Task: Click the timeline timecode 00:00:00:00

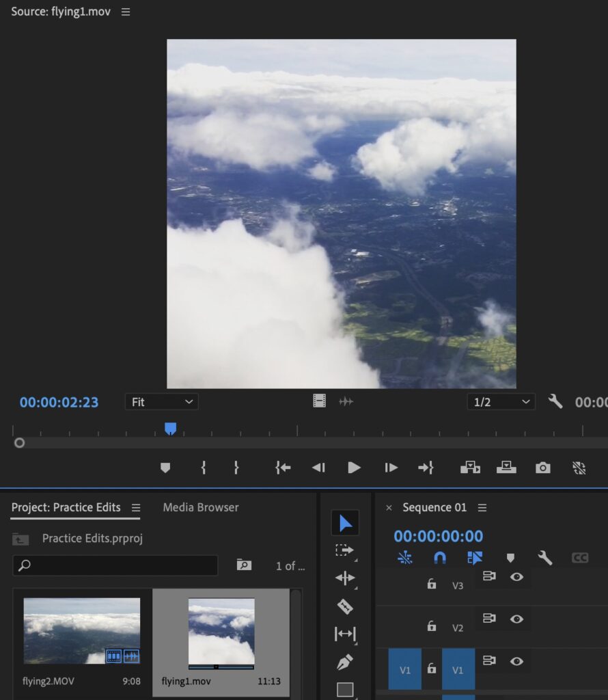Action: 438,536
